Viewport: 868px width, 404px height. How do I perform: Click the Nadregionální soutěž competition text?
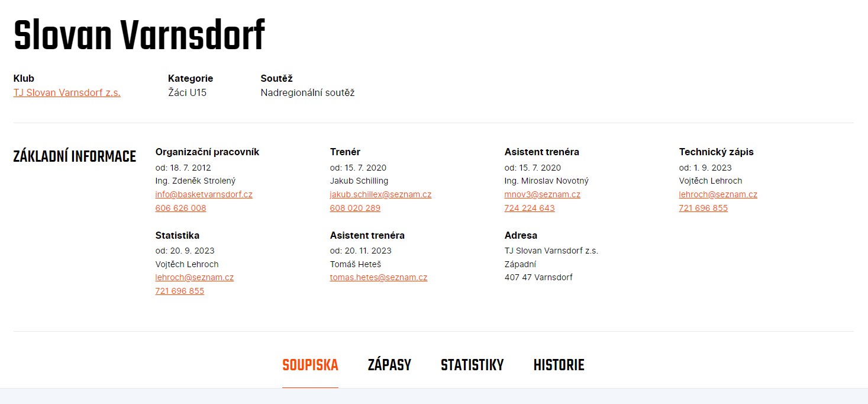pos(308,93)
